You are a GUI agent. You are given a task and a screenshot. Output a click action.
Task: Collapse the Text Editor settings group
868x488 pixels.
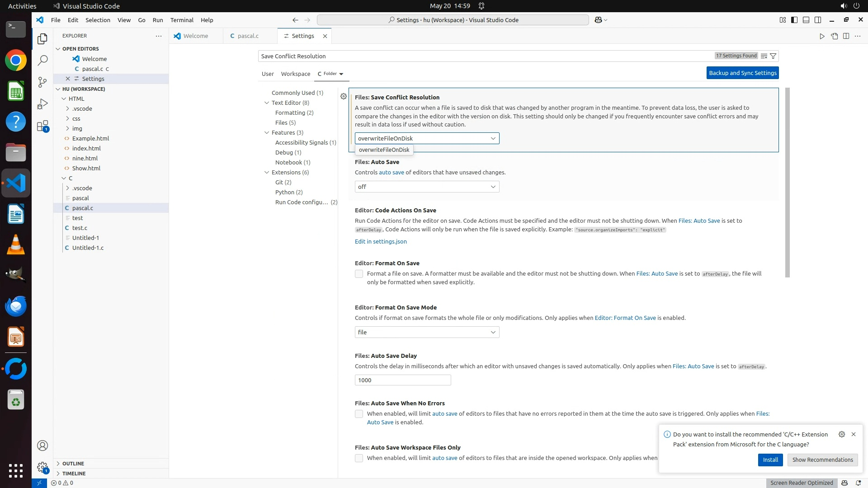pyautogui.click(x=267, y=103)
